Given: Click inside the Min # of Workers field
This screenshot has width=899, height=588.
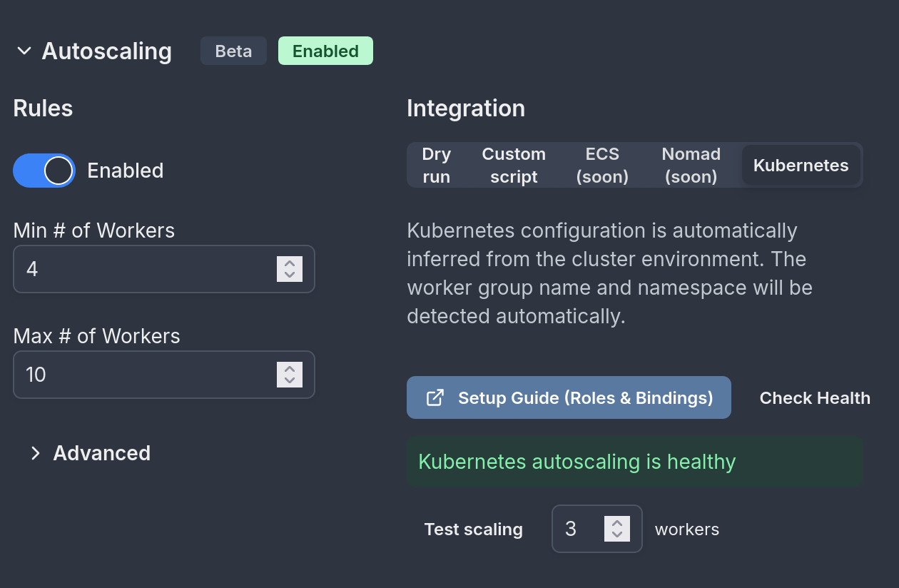Looking at the screenshot, I should pos(143,269).
